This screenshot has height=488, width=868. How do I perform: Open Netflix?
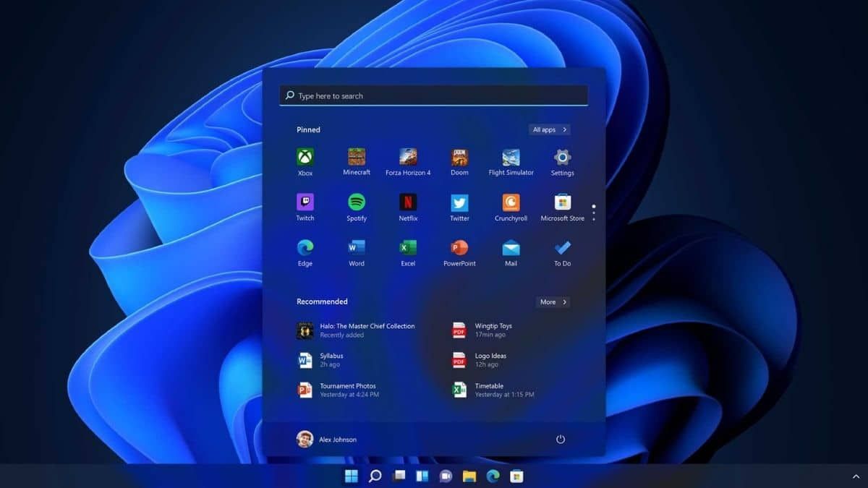pyautogui.click(x=407, y=204)
